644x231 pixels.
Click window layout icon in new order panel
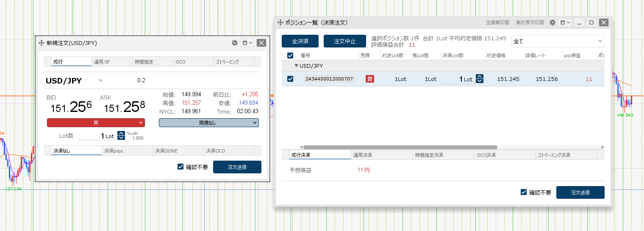pyautogui.click(x=247, y=43)
